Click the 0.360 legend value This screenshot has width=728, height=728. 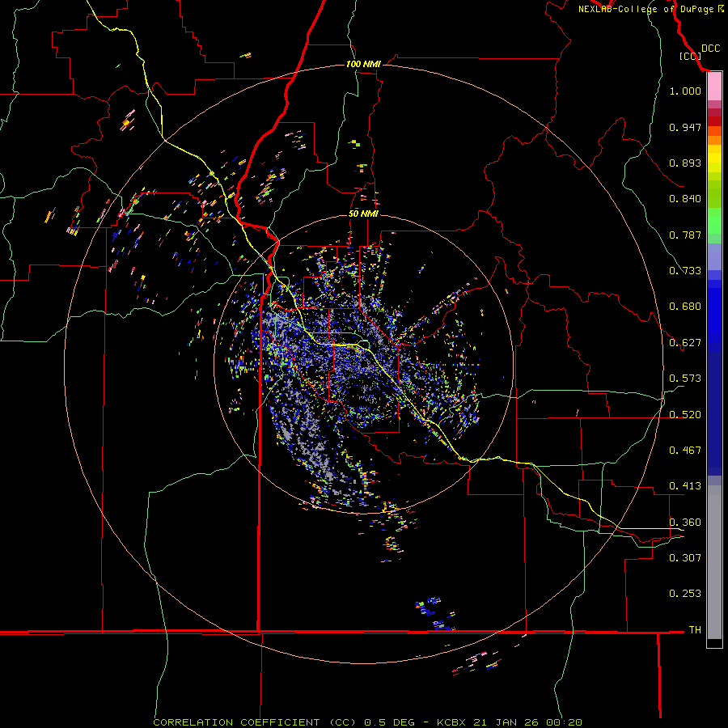(685, 523)
